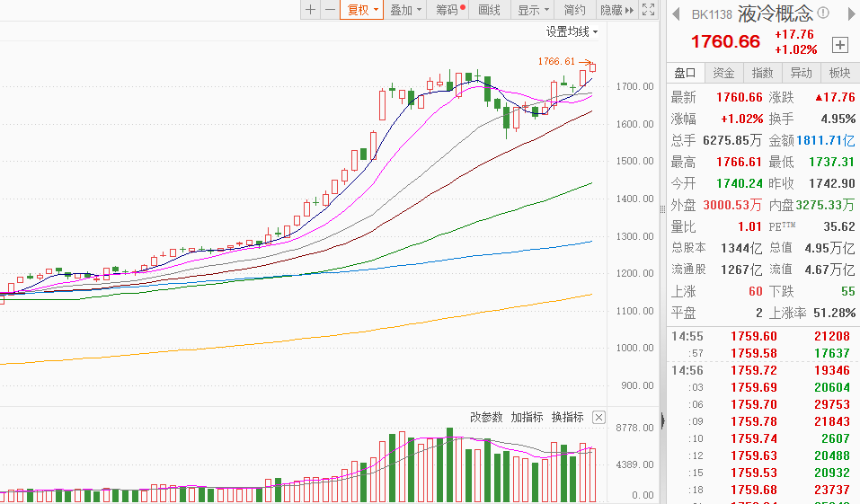Click the 总手 value 6275.85万
Viewport: 860px width, 504px height.
tap(732, 140)
